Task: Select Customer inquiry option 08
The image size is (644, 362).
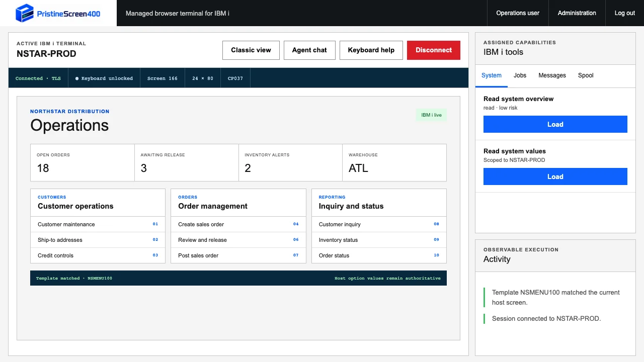Action: 379,224
